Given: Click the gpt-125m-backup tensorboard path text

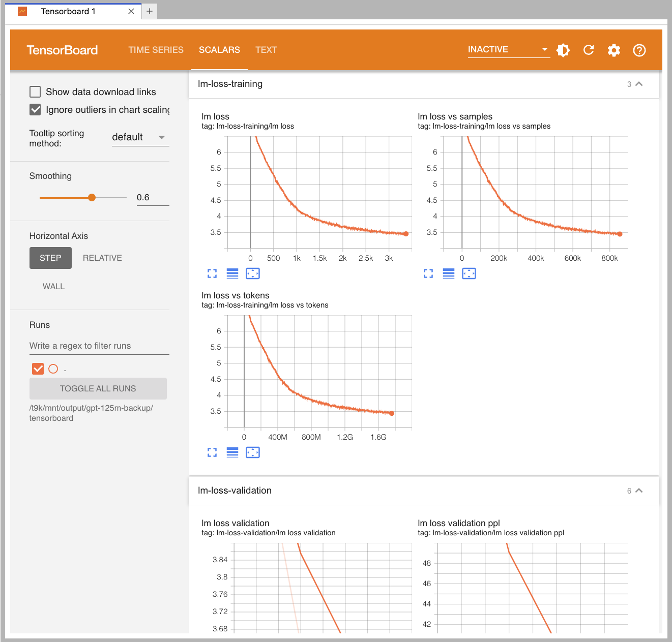Looking at the screenshot, I should tap(91, 413).
